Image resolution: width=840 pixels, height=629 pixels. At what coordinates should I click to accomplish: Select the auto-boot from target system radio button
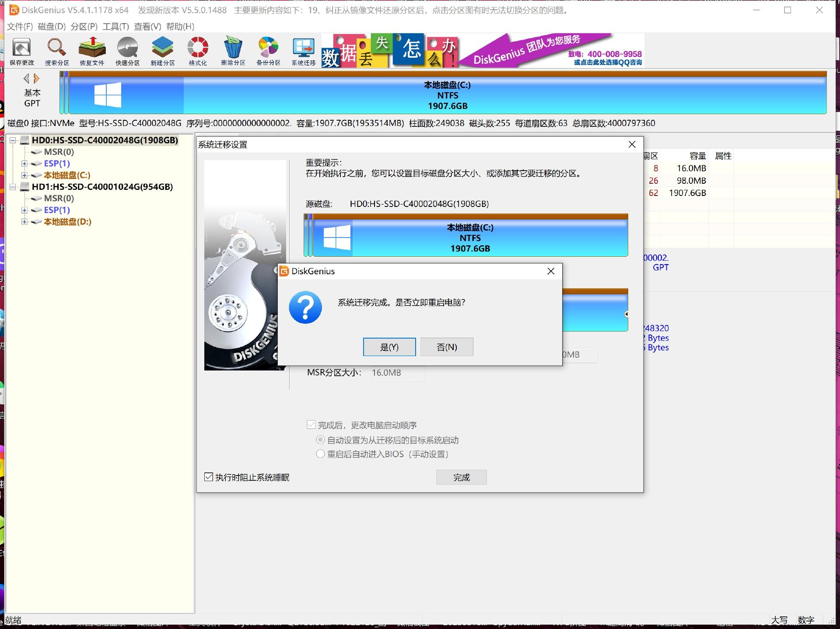click(x=320, y=440)
